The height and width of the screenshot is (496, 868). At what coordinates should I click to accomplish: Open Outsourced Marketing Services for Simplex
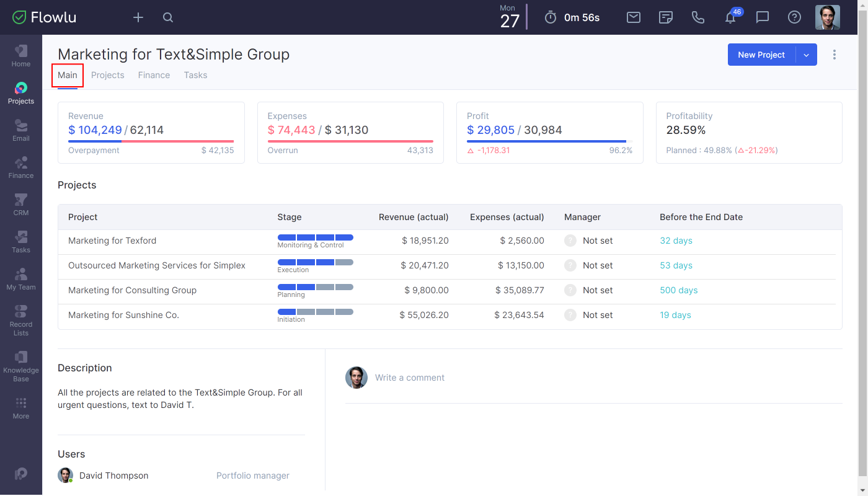point(157,265)
